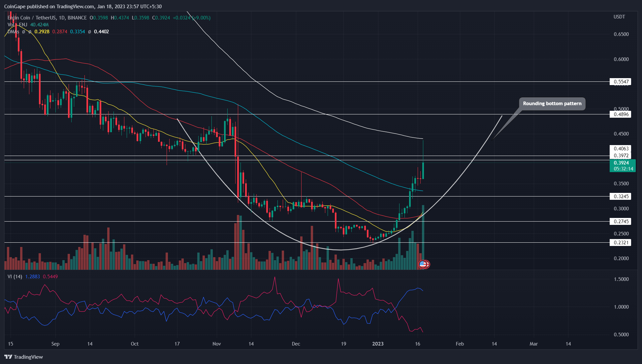Screen dimensions: 642x364
Task: Click the DMAs indicator label
Action: click(x=13, y=32)
